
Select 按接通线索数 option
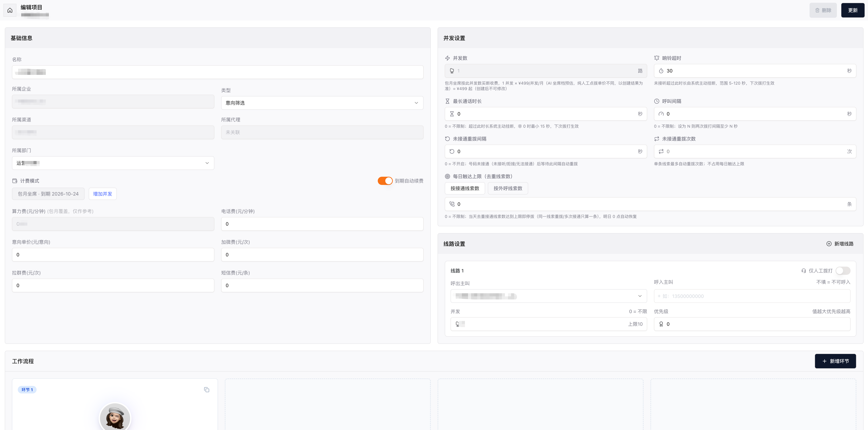point(465,189)
